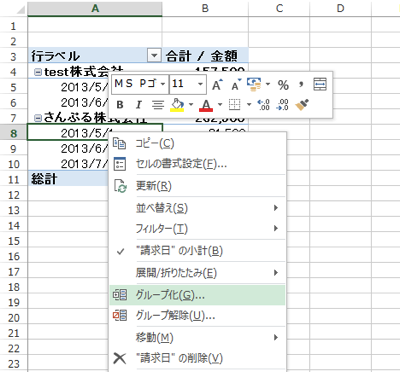Image resolution: width=400 pixels, height=372 pixels.
Task: Click the X delete icon in the context menu
Action: tap(120, 358)
